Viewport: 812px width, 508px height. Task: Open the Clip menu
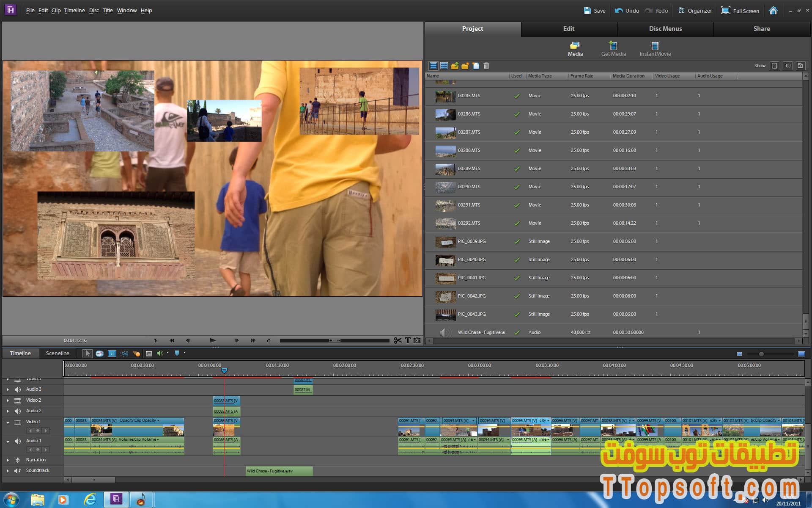click(56, 11)
